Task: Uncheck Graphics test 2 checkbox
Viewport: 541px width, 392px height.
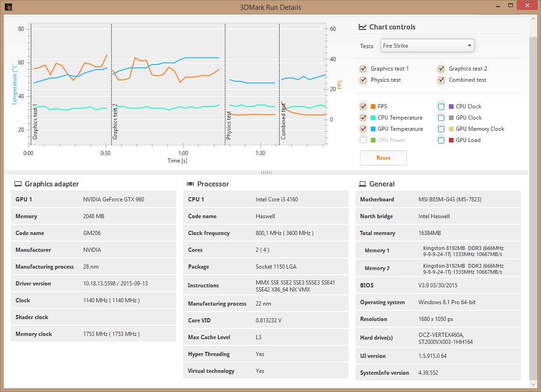Action: tap(441, 69)
